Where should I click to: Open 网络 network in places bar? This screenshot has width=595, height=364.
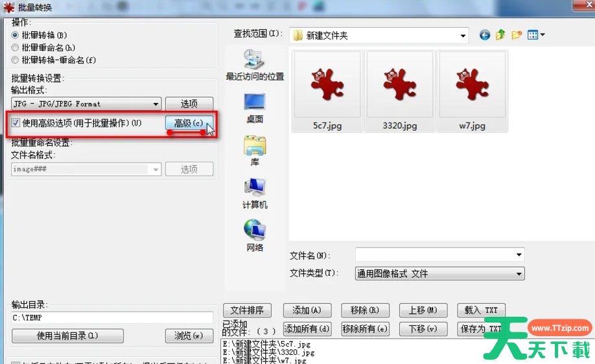click(x=255, y=236)
